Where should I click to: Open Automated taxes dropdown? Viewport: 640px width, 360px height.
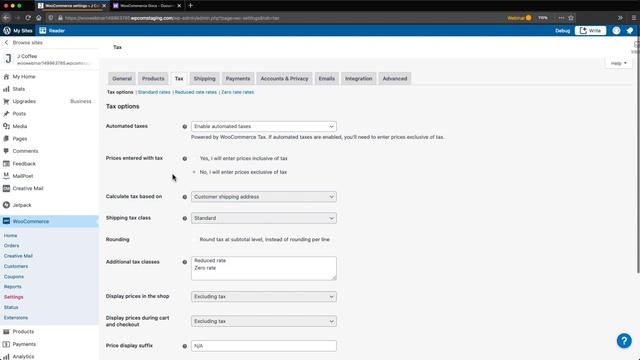[x=264, y=127]
